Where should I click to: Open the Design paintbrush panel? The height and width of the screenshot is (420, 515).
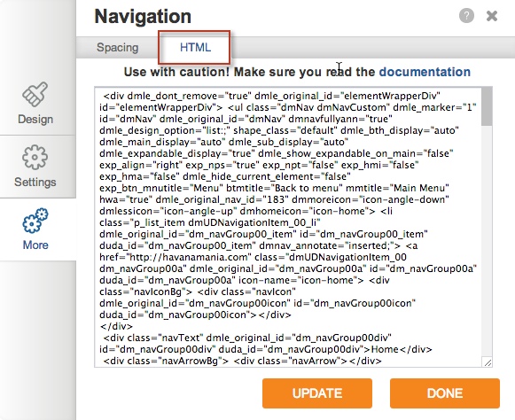click(35, 95)
